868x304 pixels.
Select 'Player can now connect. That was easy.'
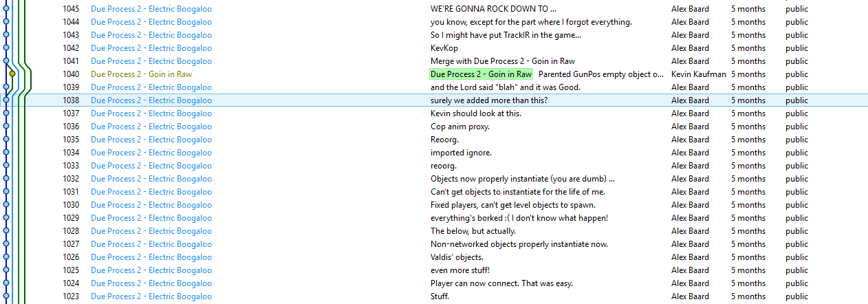(x=501, y=283)
